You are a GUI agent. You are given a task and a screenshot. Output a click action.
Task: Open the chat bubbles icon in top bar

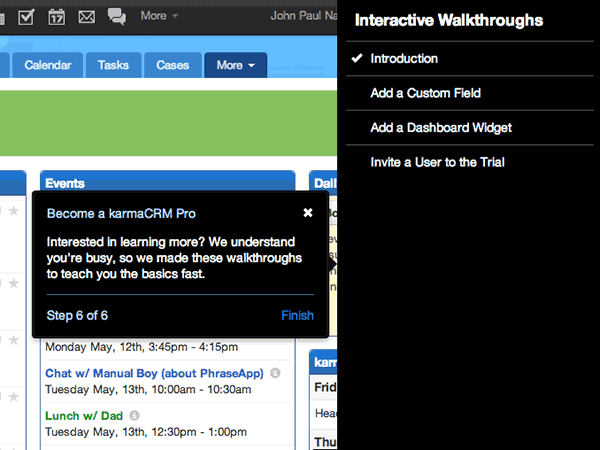pyautogui.click(x=117, y=16)
